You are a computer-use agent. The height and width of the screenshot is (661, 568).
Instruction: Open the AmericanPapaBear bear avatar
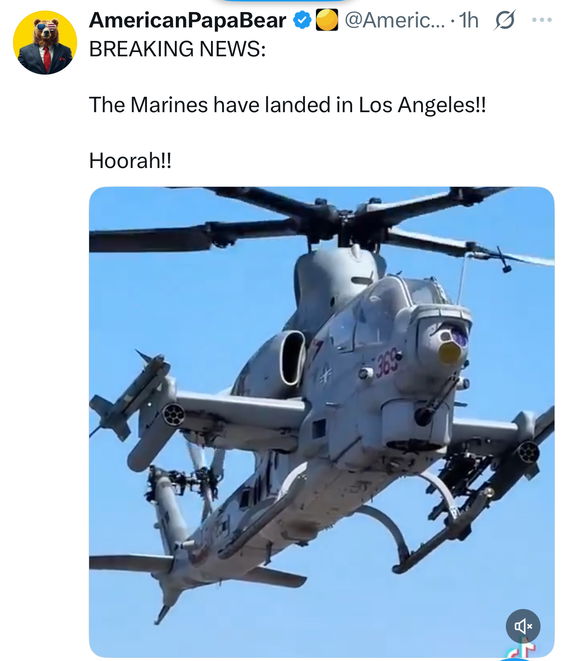coord(45,43)
